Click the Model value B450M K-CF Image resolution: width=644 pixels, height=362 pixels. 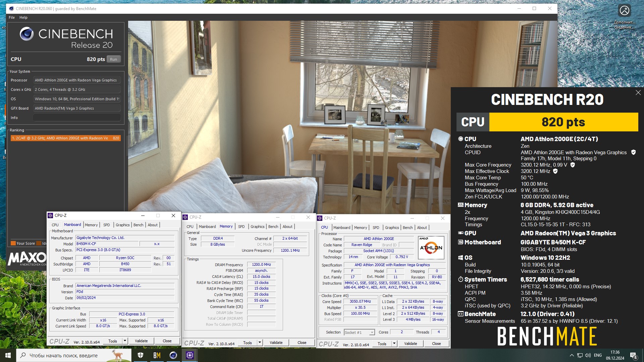coord(107,244)
